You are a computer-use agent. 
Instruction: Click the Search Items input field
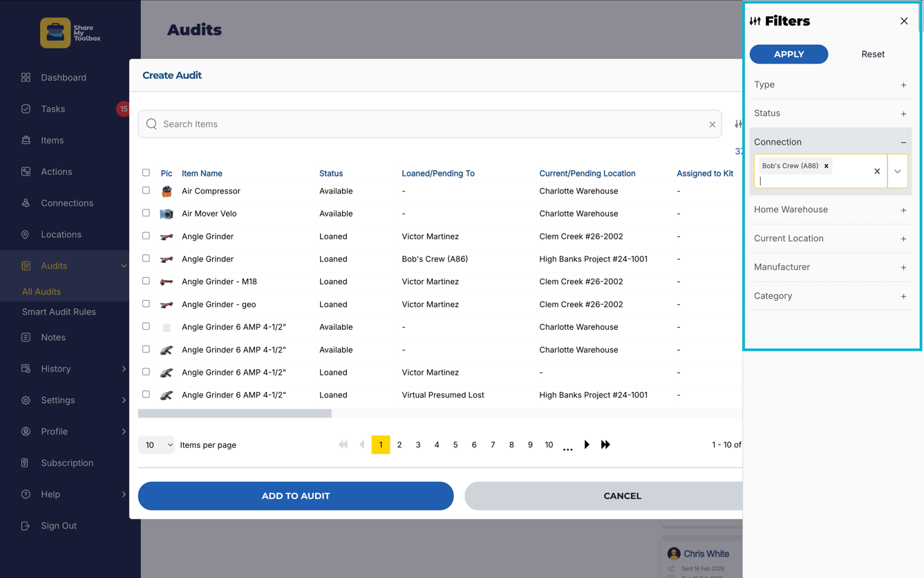430,124
